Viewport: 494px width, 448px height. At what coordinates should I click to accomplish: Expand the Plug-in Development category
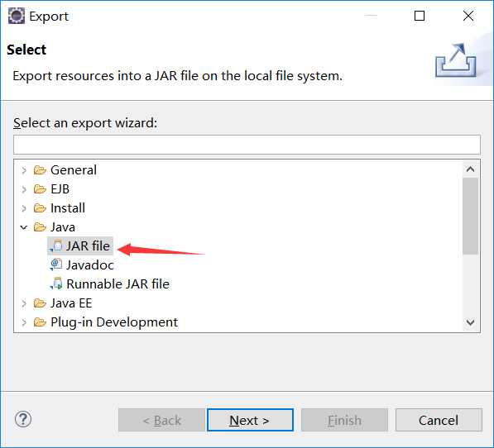click(x=24, y=322)
